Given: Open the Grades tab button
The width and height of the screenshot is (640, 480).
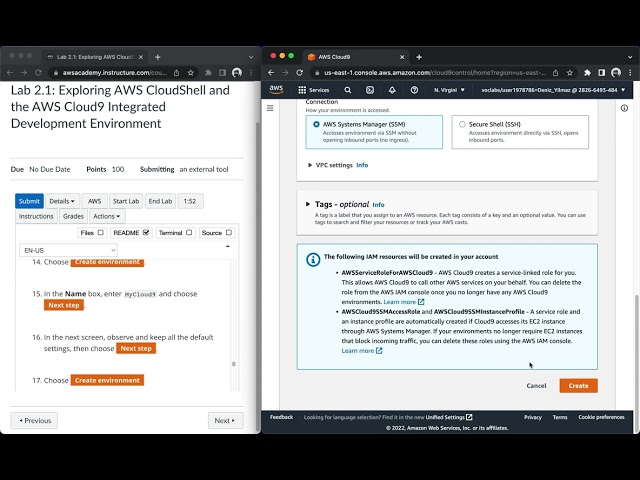Looking at the screenshot, I should point(73,216).
